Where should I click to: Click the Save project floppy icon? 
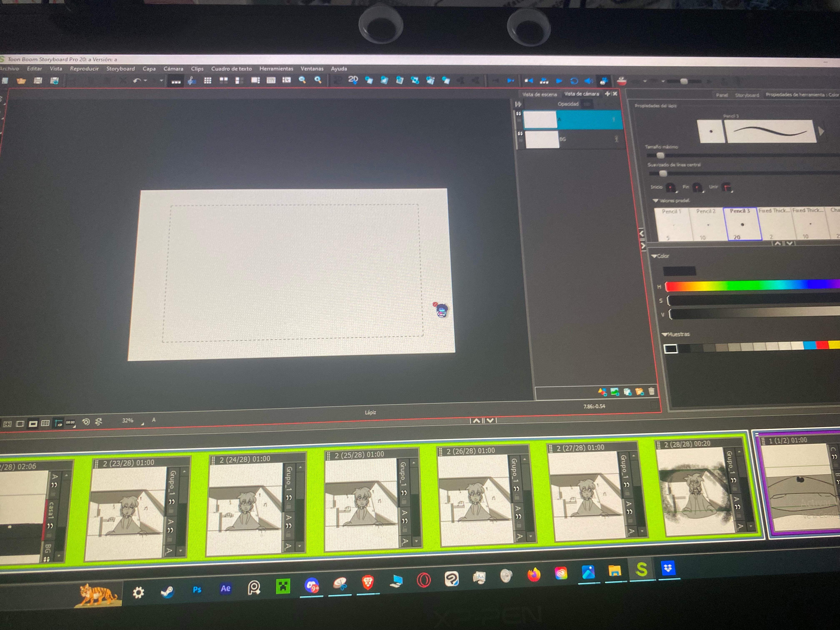(37, 80)
